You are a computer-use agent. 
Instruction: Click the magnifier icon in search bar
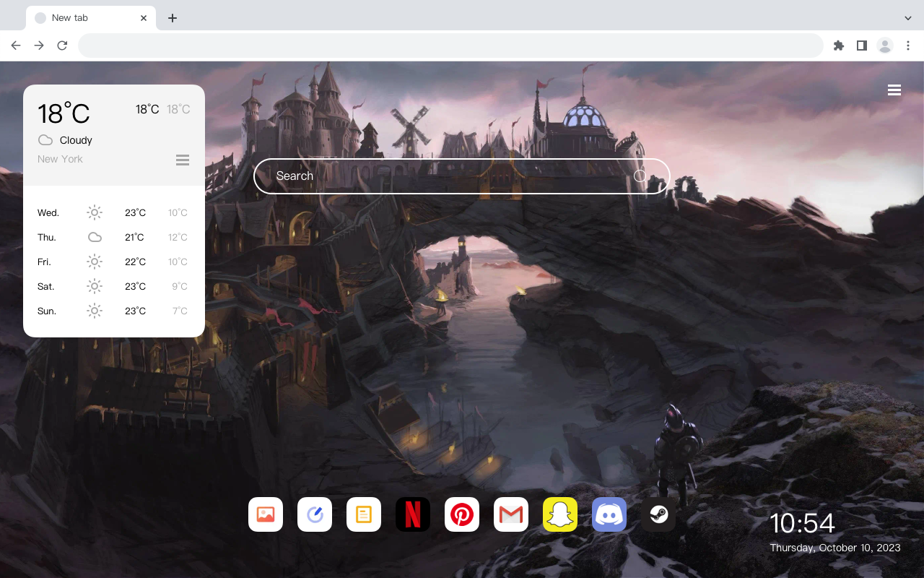tap(640, 176)
